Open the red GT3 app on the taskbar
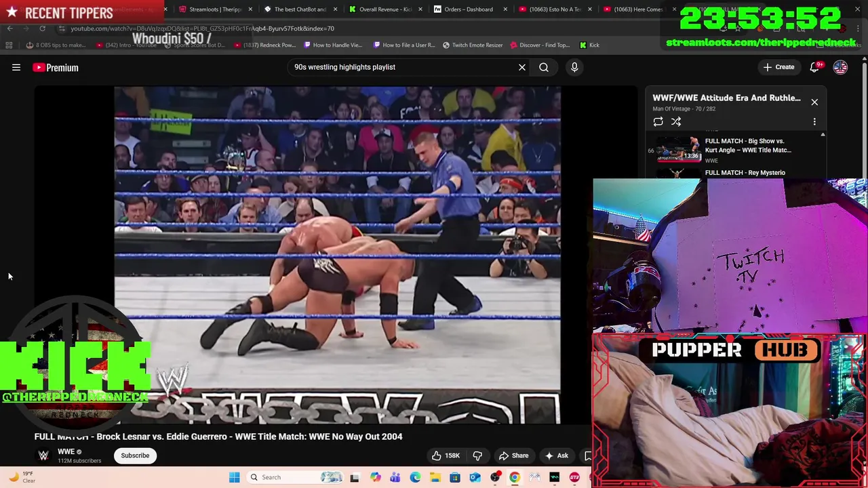 tap(574, 477)
